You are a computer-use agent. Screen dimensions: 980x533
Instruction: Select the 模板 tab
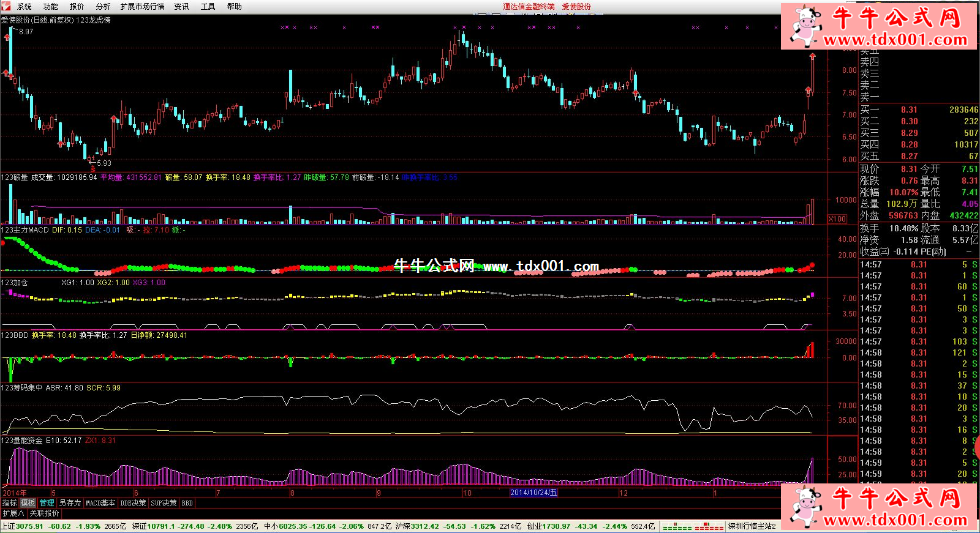click(28, 503)
